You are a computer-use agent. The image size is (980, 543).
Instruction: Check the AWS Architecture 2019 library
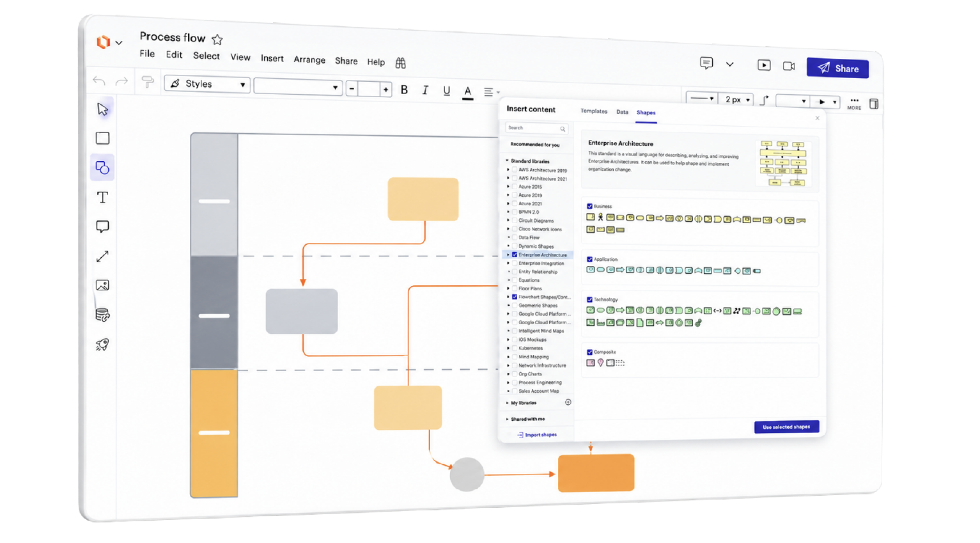(x=515, y=170)
